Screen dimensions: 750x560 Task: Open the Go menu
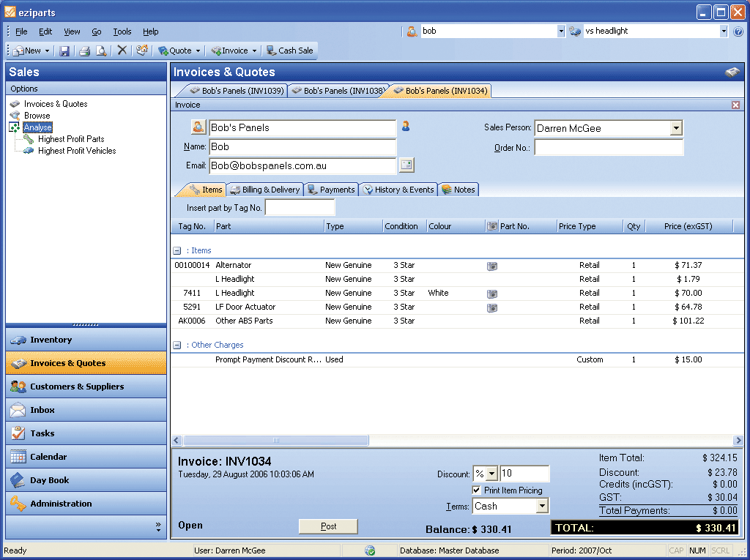click(x=97, y=31)
